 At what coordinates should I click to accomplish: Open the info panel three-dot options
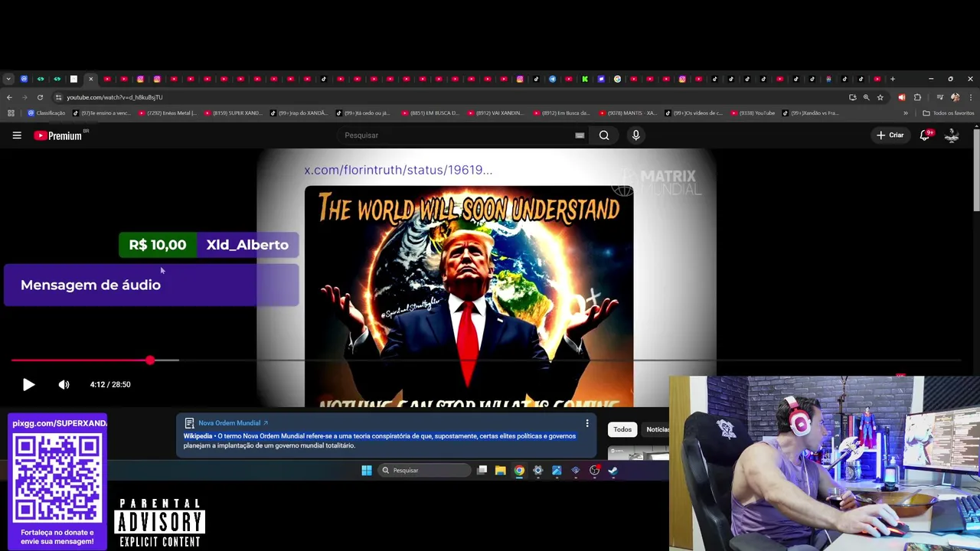(587, 423)
